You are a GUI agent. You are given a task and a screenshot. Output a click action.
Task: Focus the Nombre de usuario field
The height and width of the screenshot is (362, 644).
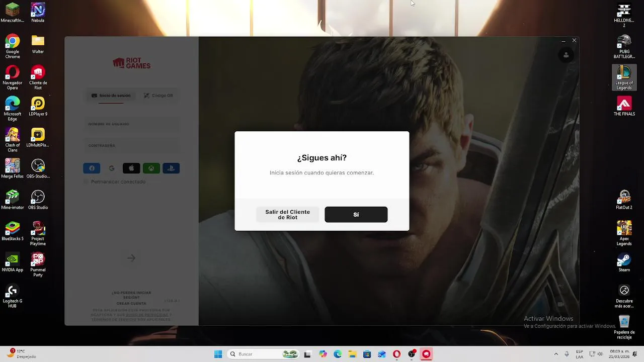point(131,124)
